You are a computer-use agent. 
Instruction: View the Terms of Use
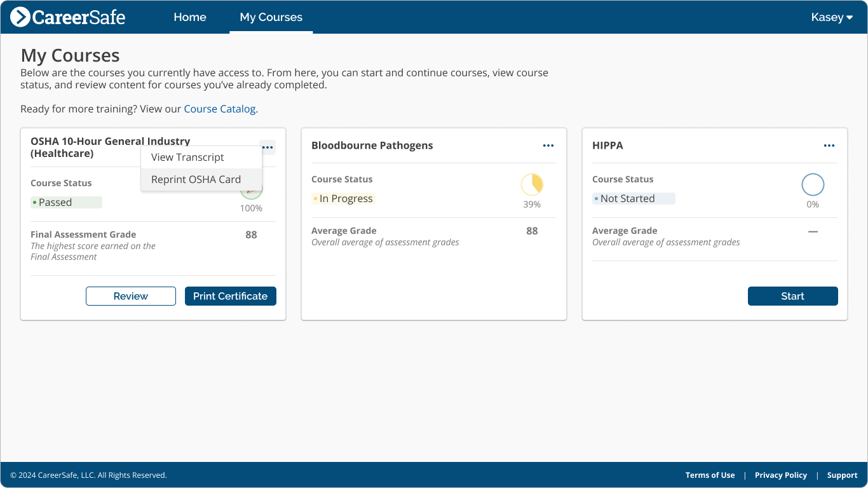point(710,475)
